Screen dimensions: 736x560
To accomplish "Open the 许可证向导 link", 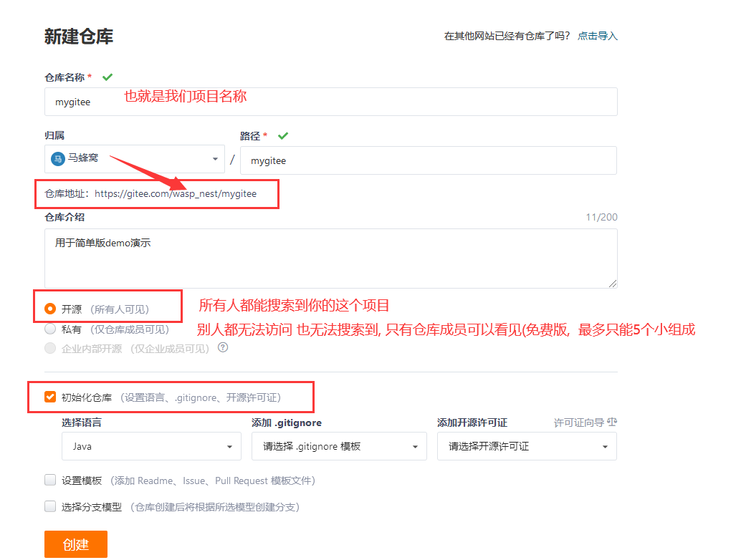I will click(x=578, y=423).
